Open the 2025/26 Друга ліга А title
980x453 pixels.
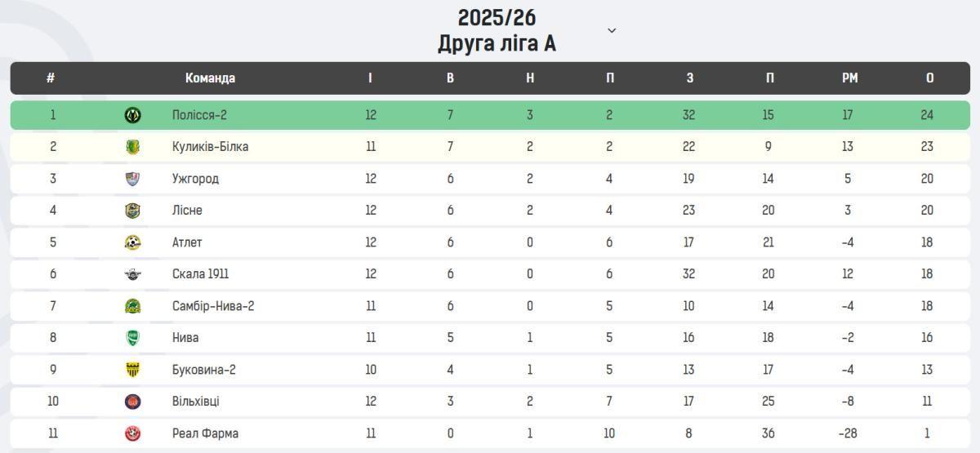(x=497, y=30)
